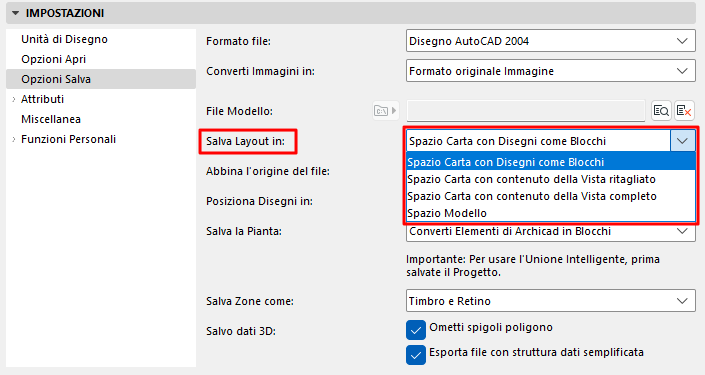Open the Formato file dropdown
The height and width of the screenshot is (375, 705).
[x=551, y=41]
